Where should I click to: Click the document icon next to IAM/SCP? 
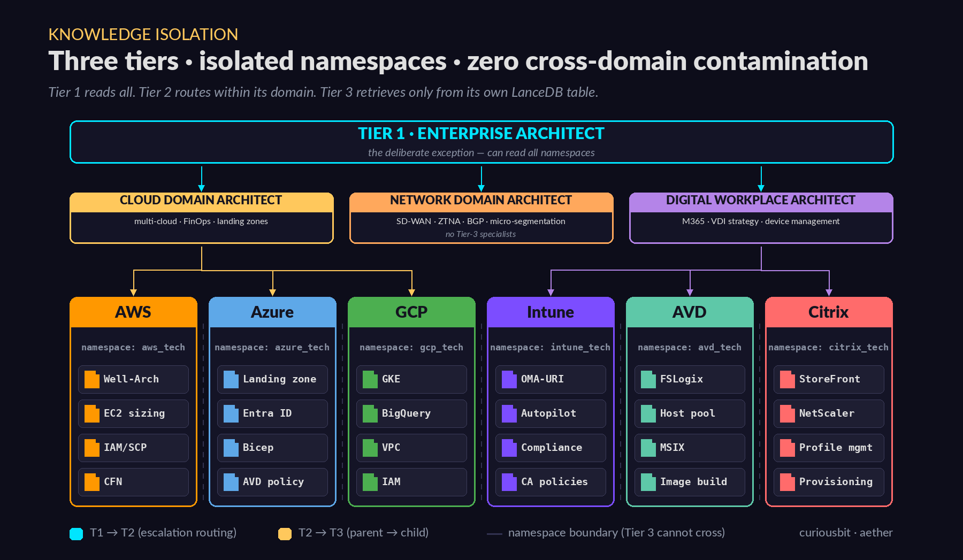click(x=92, y=448)
